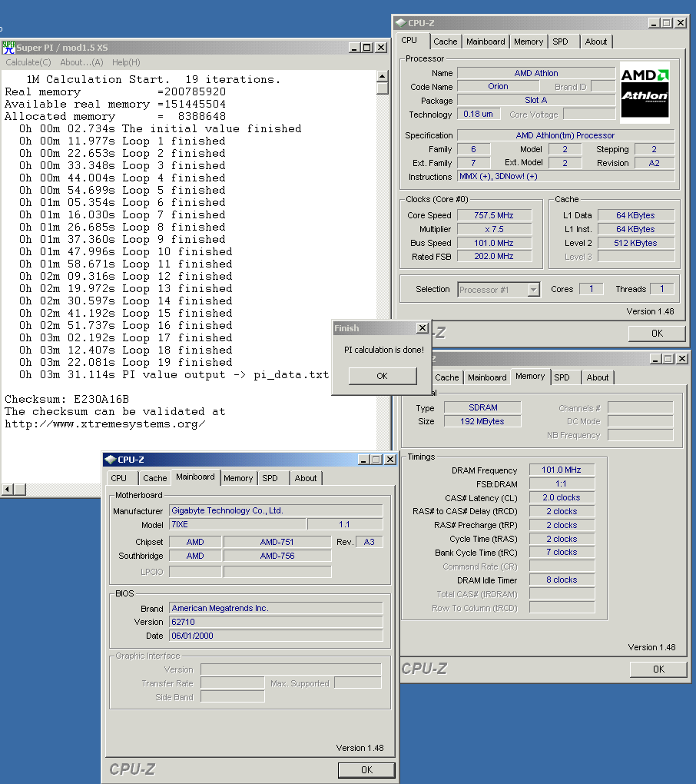Click Rated FSB value 202.0 MHz

coord(494,256)
